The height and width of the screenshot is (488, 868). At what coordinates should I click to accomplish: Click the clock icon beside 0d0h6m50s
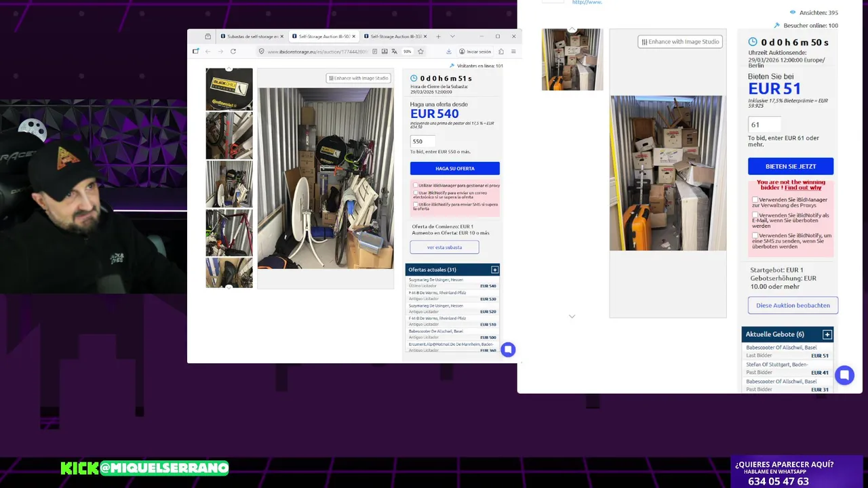point(753,42)
